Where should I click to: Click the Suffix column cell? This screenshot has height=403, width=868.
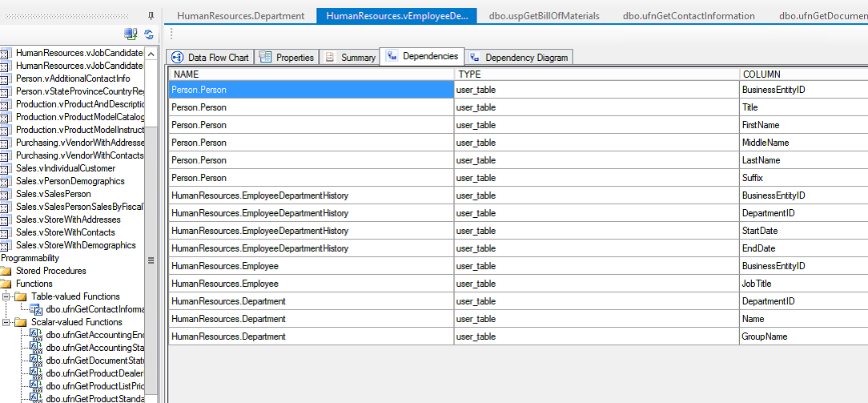[804, 178]
